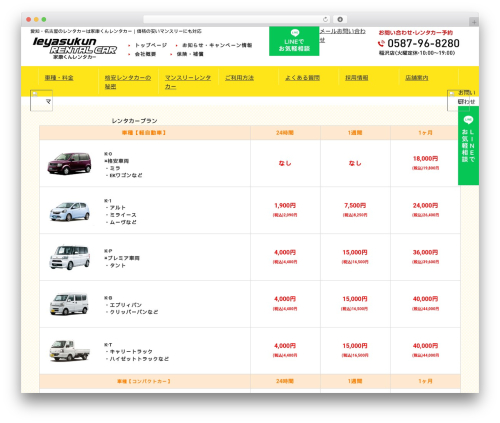
Task: Click the purple K-0 car thumbnail
Action: 69,163
